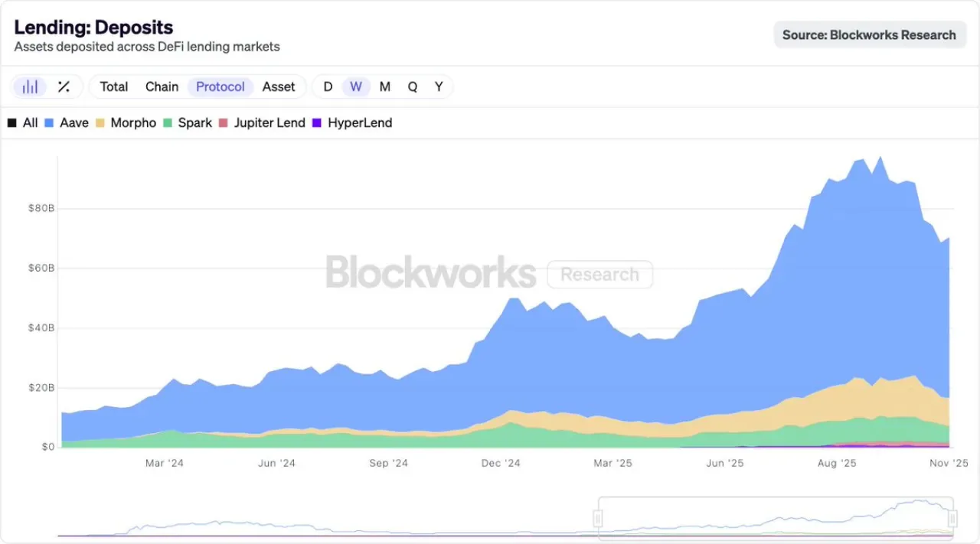This screenshot has width=980, height=544.
Task: Click the Dec '24 x-axis label
Action: (501, 463)
